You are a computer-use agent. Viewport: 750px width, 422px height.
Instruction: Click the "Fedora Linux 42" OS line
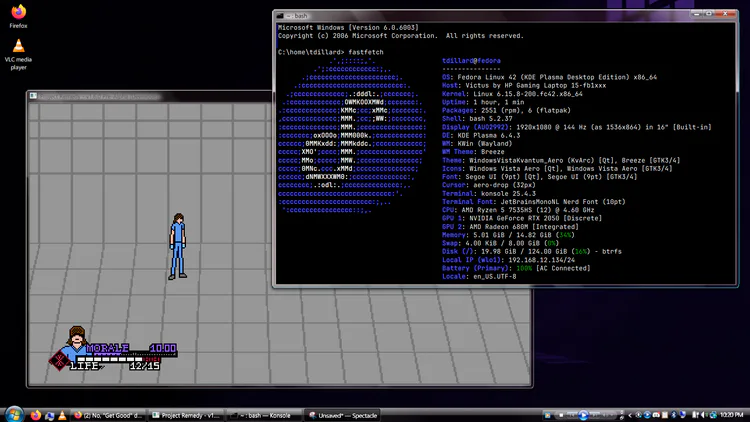click(549, 77)
